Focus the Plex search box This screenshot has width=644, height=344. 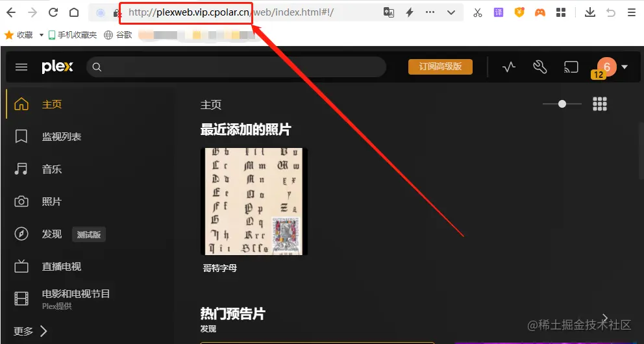click(236, 67)
